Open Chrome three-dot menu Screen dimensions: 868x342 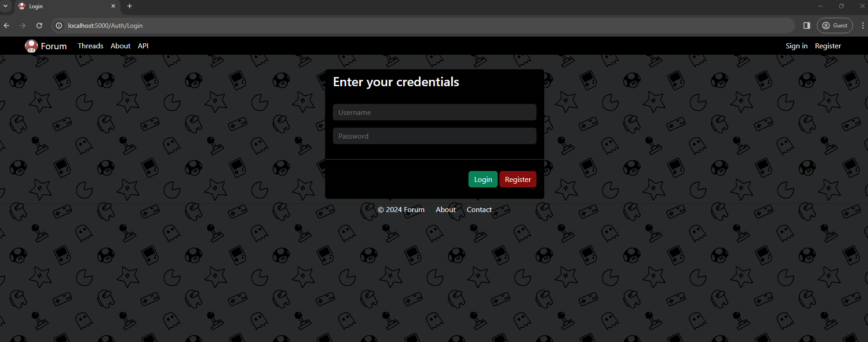[863, 26]
